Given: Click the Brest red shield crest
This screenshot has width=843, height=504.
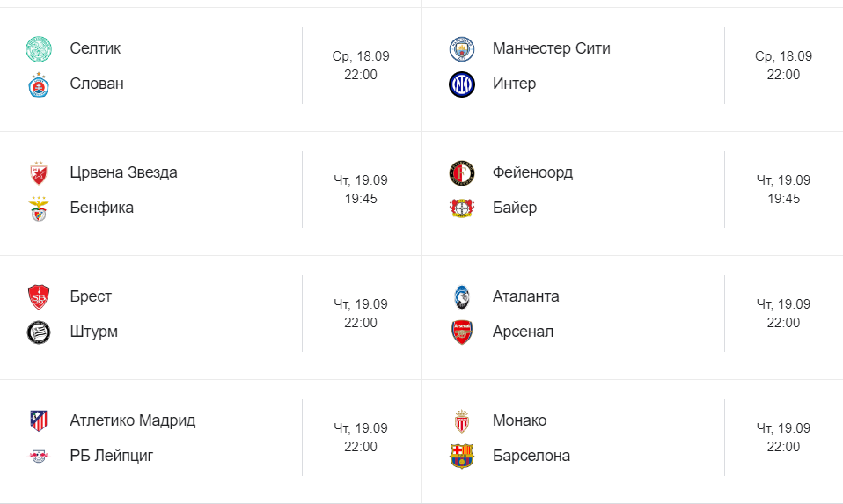Looking at the screenshot, I should [x=39, y=297].
